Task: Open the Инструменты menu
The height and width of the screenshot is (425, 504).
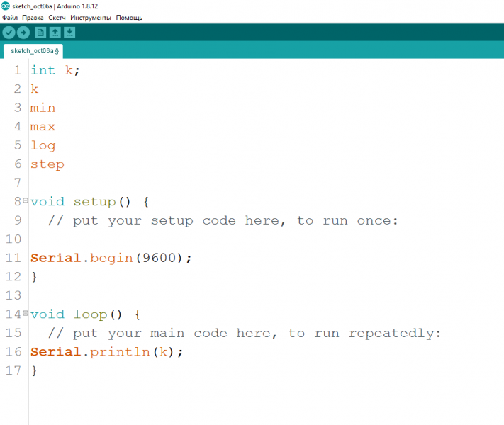Action: click(x=91, y=17)
